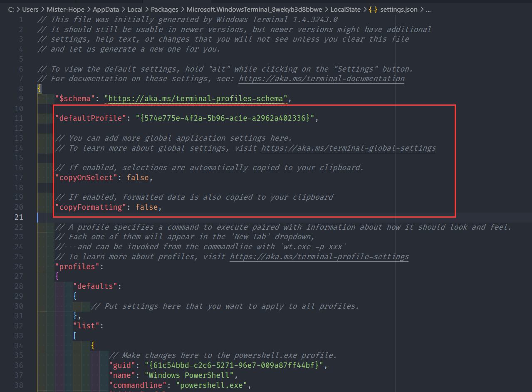Open the terminal-global-settings link
532x392 pixels.
click(348, 148)
